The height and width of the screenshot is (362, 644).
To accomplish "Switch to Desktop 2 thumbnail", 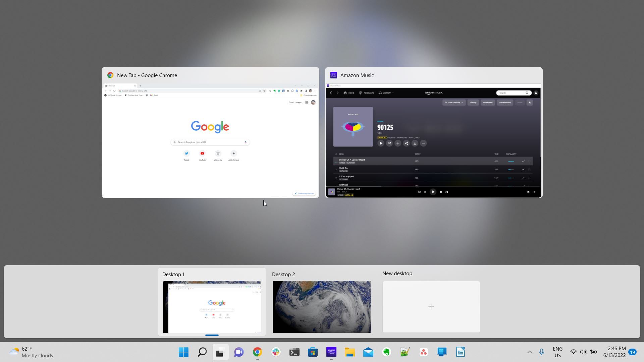I will [x=322, y=307].
